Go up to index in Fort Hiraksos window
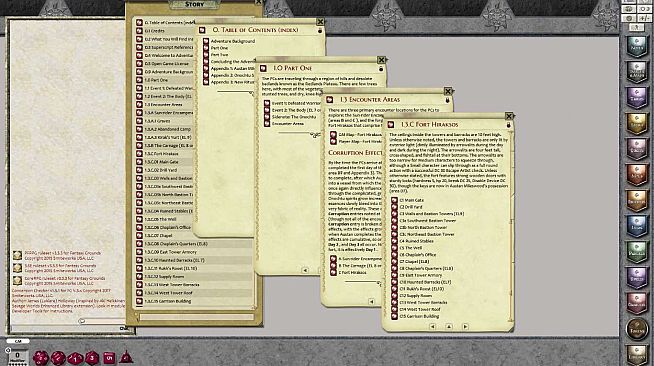 [449, 326]
